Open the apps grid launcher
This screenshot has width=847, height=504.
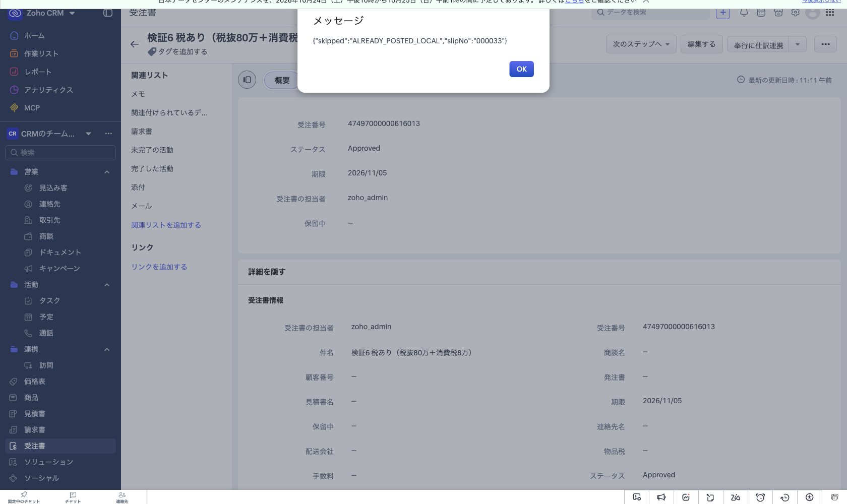(830, 13)
